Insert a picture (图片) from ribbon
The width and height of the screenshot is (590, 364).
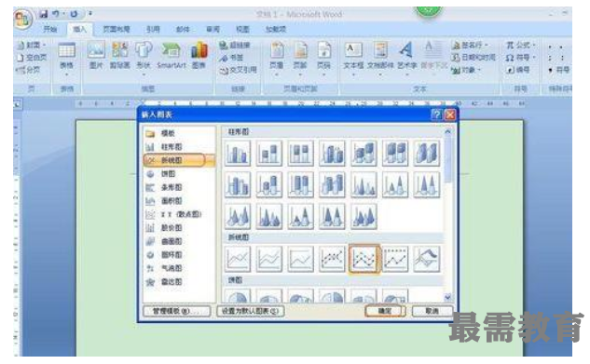[96, 56]
